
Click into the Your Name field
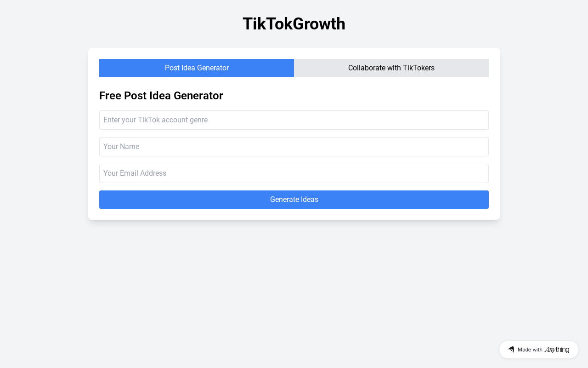click(x=294, y=147)
